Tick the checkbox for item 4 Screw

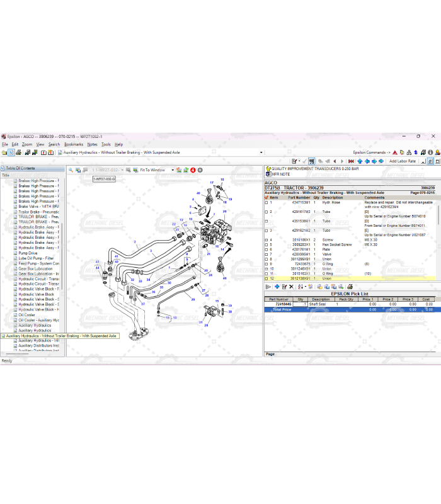(266, 240)
